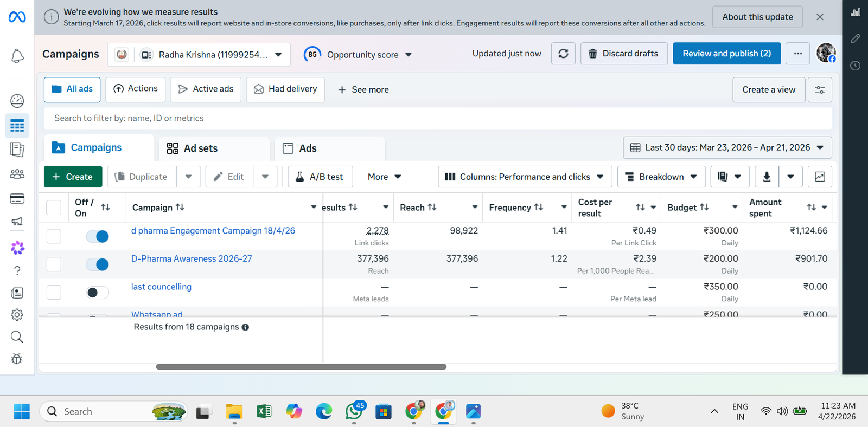The height and width of the screenshot is (427, 868).
Task: Open the three-dots more options menu
Action: [798, 54]
